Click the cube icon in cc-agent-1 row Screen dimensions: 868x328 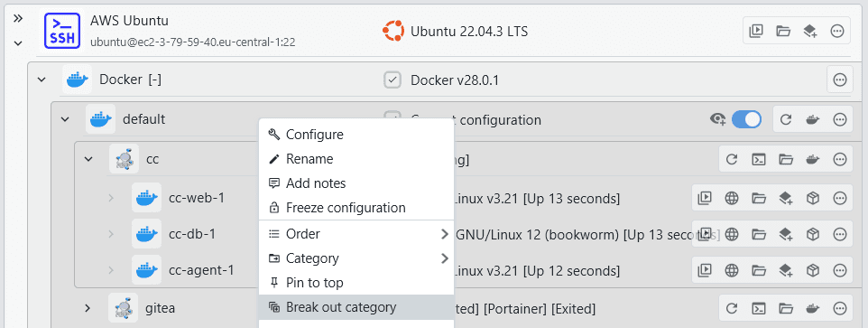pos(813,270)
